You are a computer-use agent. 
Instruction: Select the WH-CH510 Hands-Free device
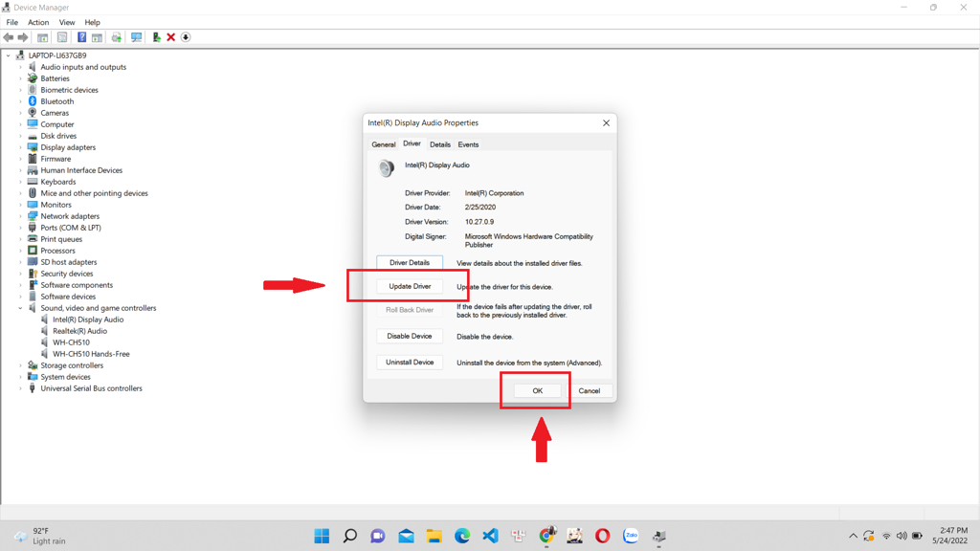click(x=91, y=354)
